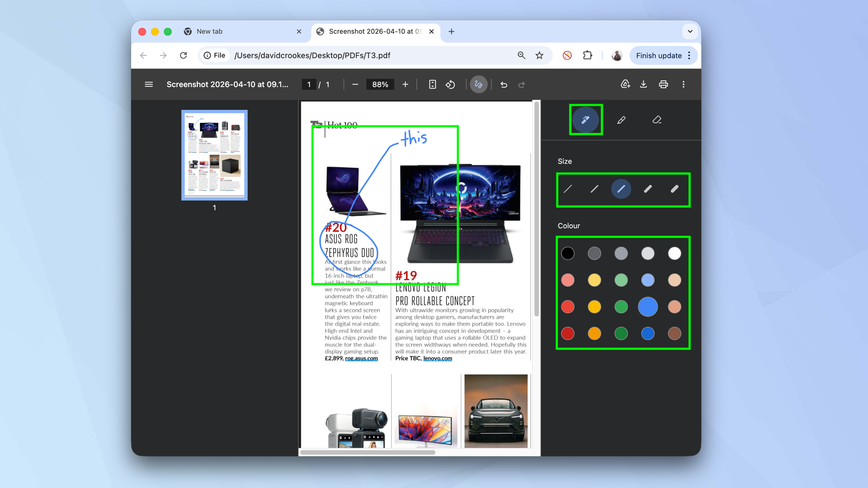868x488 pixels.
Task: Rotate the PDF page
Action: [450, 84]
